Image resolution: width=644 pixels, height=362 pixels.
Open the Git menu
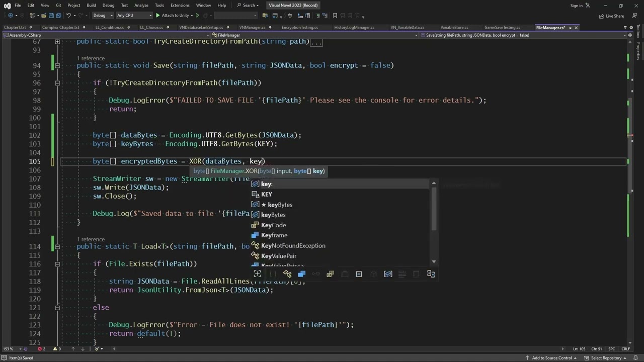click(x=58, y=6)
